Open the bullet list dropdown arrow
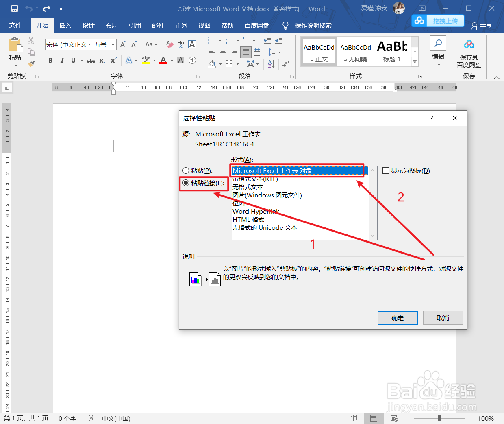Screen dimensions: 504x424 click(220, 40)
